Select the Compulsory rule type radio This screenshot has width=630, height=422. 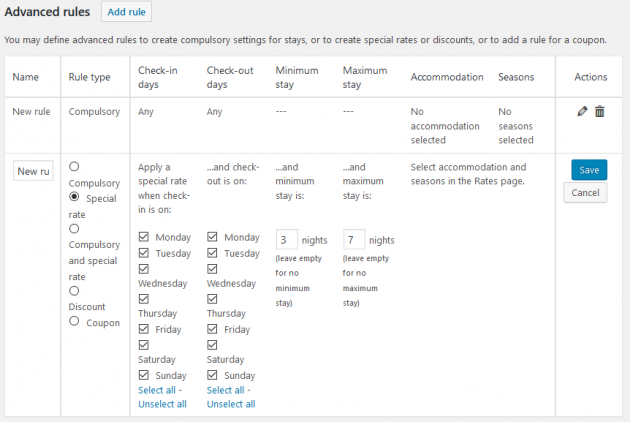click(74, 166)
